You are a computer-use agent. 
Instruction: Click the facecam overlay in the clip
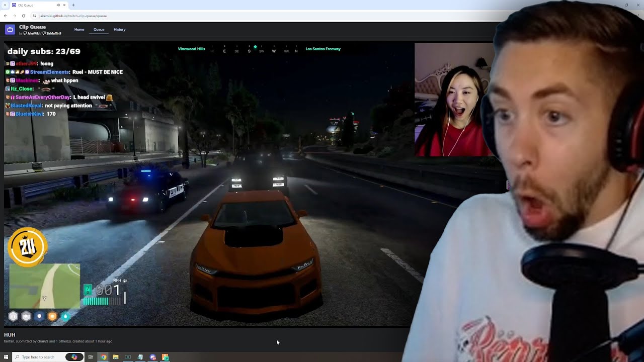[x=454, y=100]
